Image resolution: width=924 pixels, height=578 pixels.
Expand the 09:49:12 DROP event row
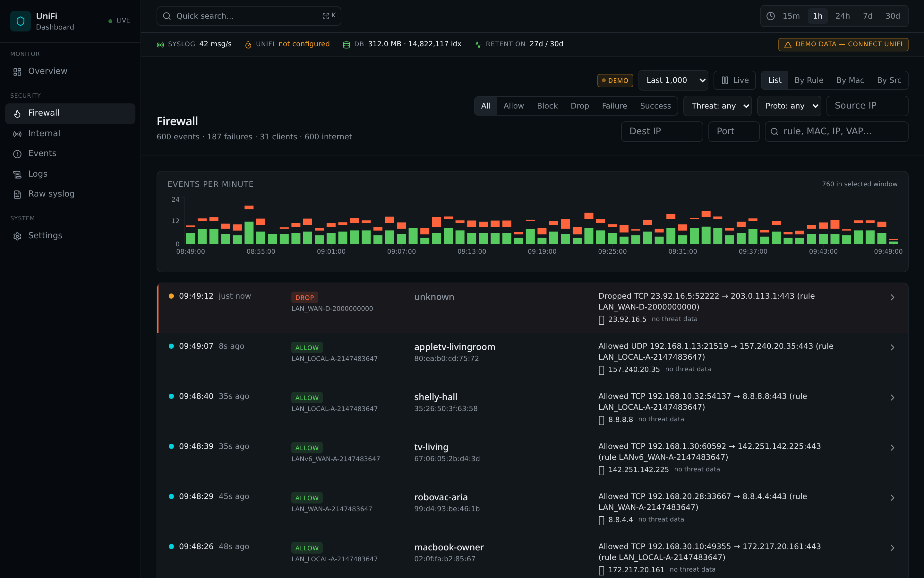pos(533,308)
